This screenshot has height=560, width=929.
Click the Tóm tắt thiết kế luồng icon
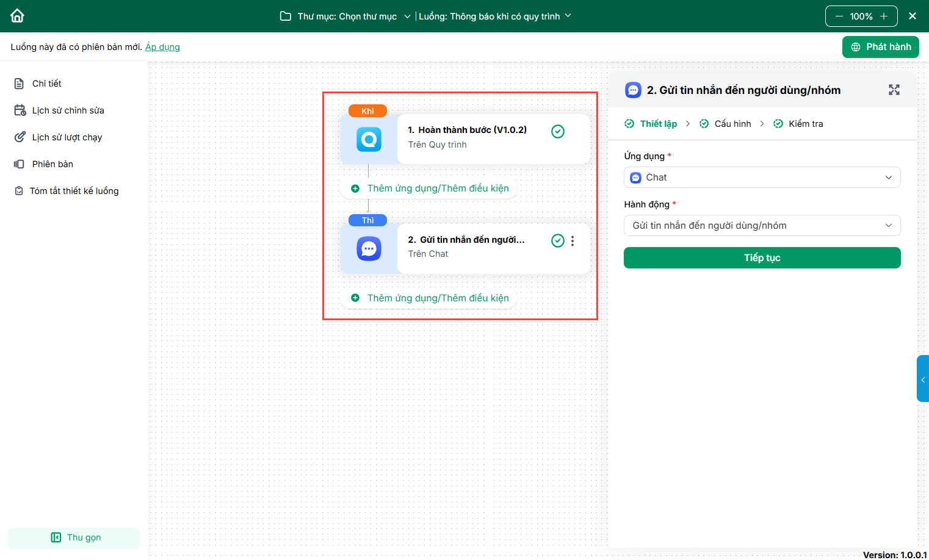[19, 191]
